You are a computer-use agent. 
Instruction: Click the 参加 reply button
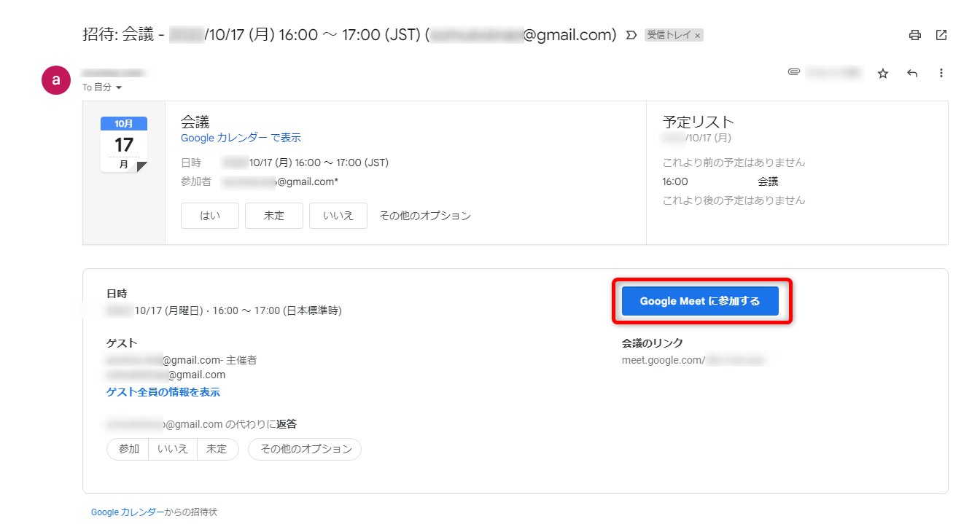click(x=128, y=449)
